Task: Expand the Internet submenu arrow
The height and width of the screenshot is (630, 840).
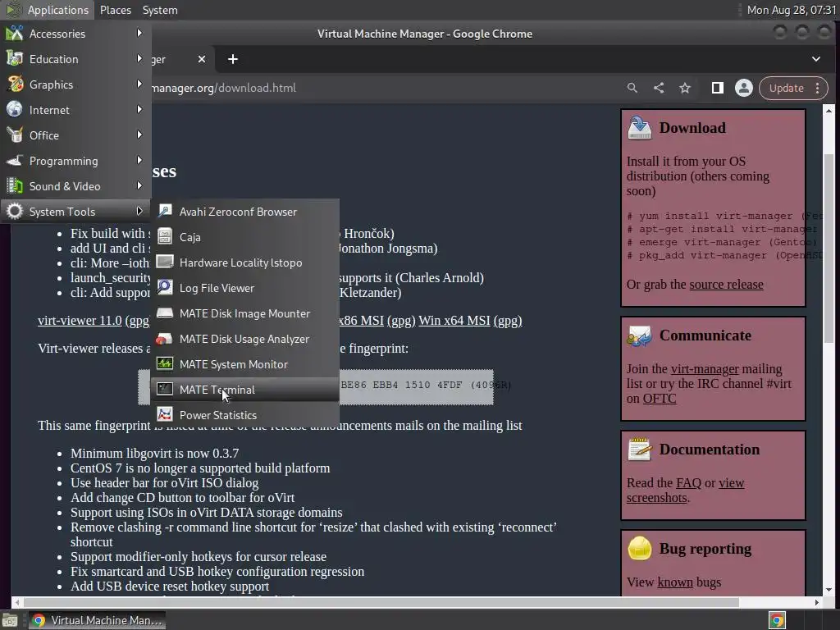Action: (x=139, y=109)
